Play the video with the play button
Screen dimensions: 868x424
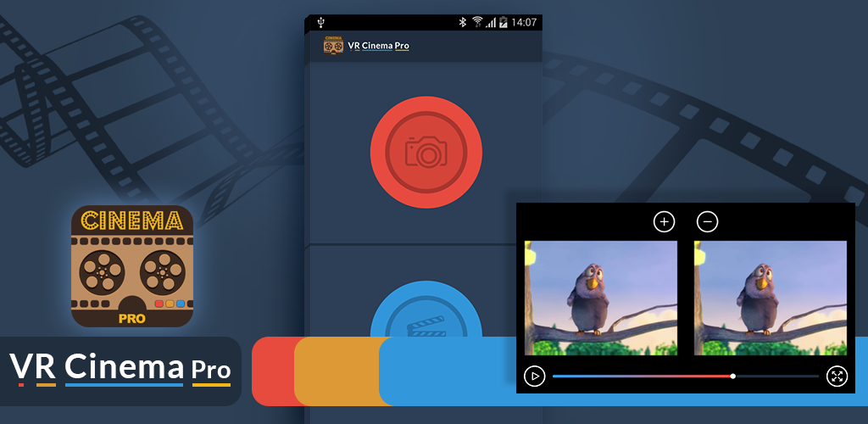click(534, 377)
